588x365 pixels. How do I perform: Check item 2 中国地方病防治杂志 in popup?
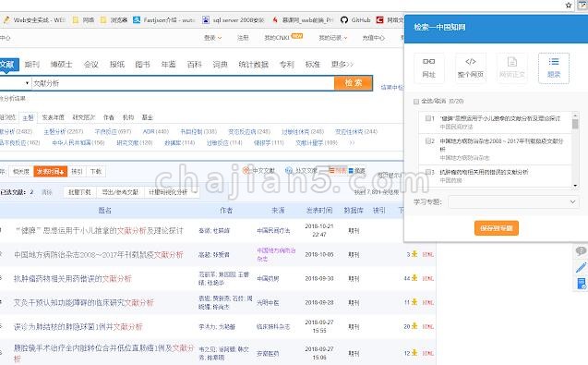428,141
